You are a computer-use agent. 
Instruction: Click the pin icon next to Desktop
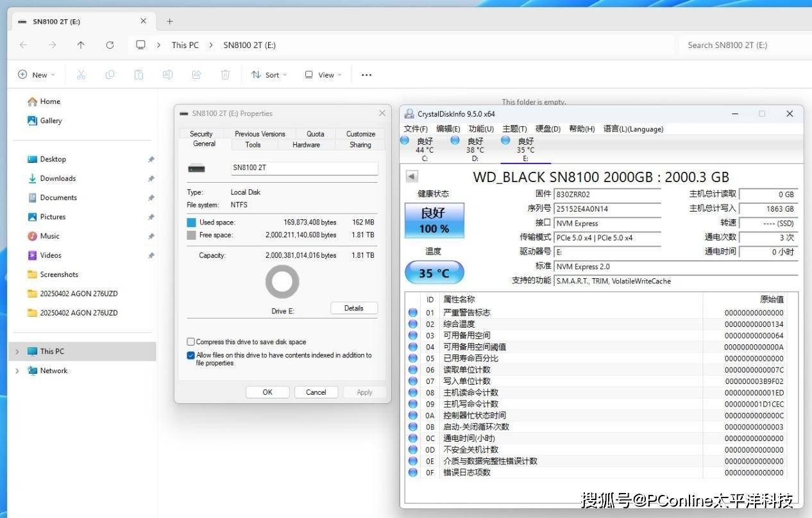(x=151, y=159)
